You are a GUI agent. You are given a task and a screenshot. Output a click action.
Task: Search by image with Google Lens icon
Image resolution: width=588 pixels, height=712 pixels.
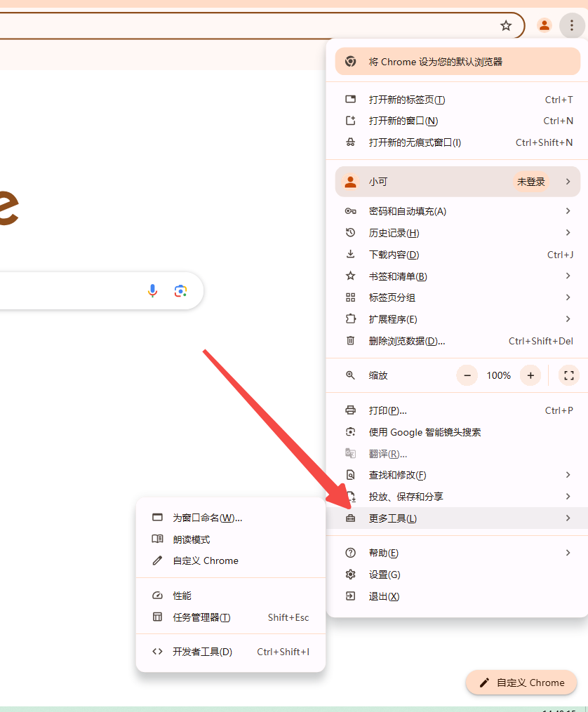tap(181, 290)
